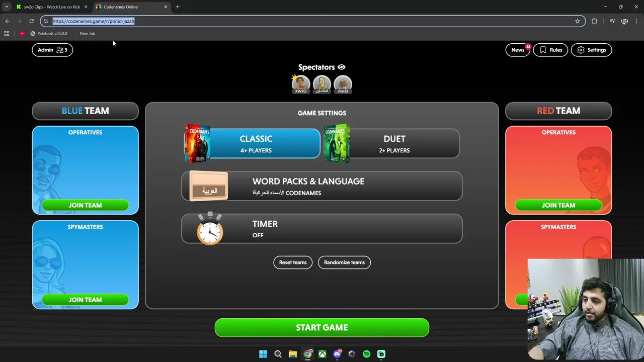Open the grey gem app in taskbar
Viewport: 644px width, 362px height.
click(x=352, y=354)
